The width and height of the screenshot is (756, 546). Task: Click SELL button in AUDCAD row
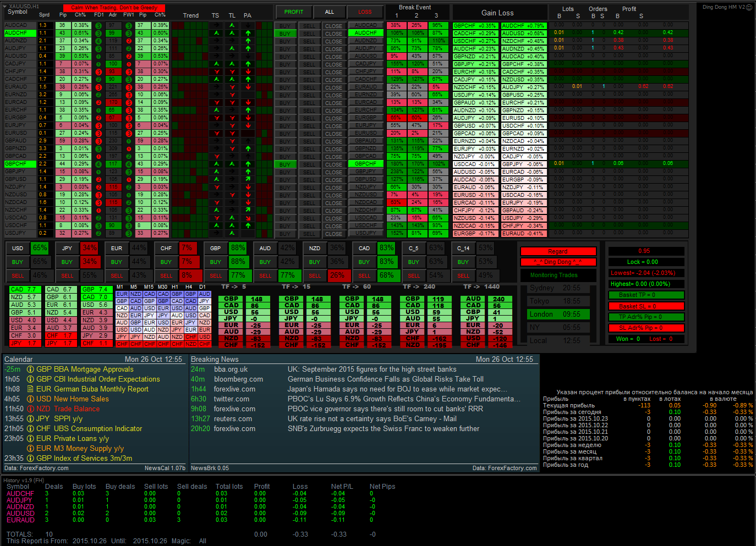[x=310, y=25]
